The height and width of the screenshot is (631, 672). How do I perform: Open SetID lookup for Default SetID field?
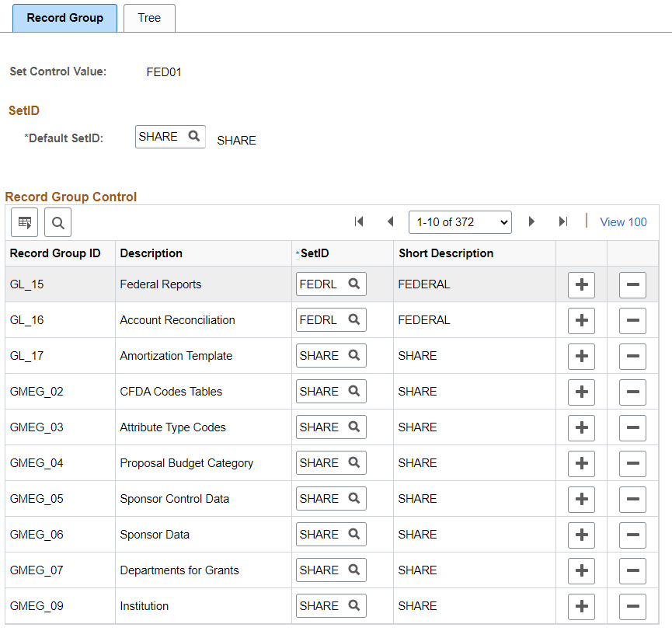pos(194,136)
